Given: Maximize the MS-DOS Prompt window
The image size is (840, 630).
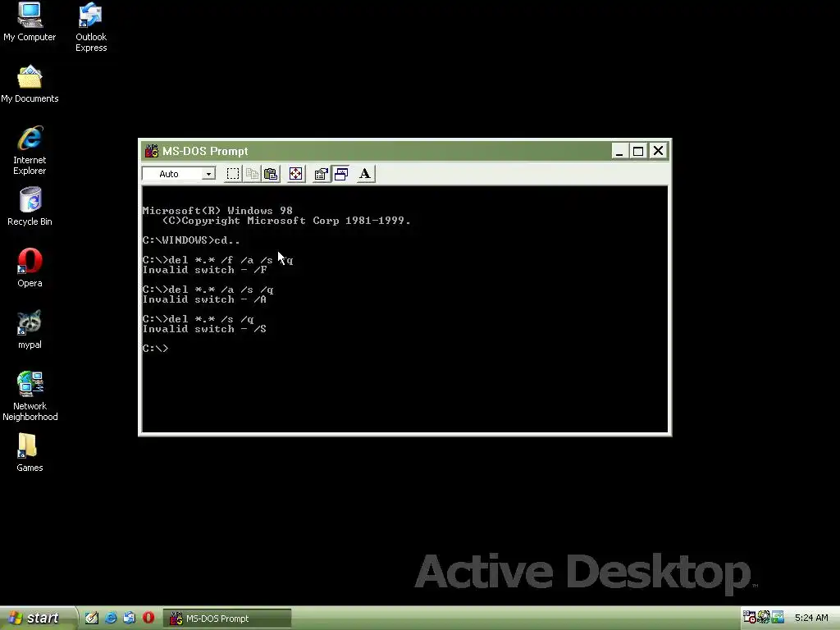Looking at the screenshot, I should [638, 151].
